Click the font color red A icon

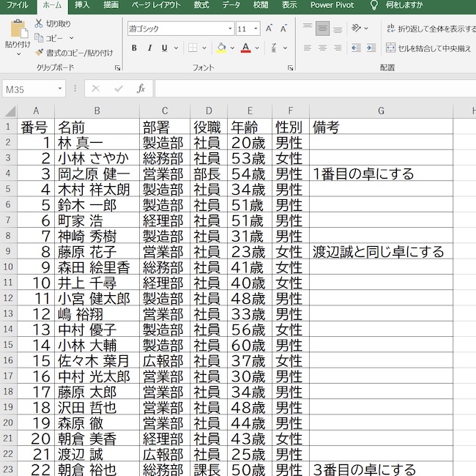245,48
